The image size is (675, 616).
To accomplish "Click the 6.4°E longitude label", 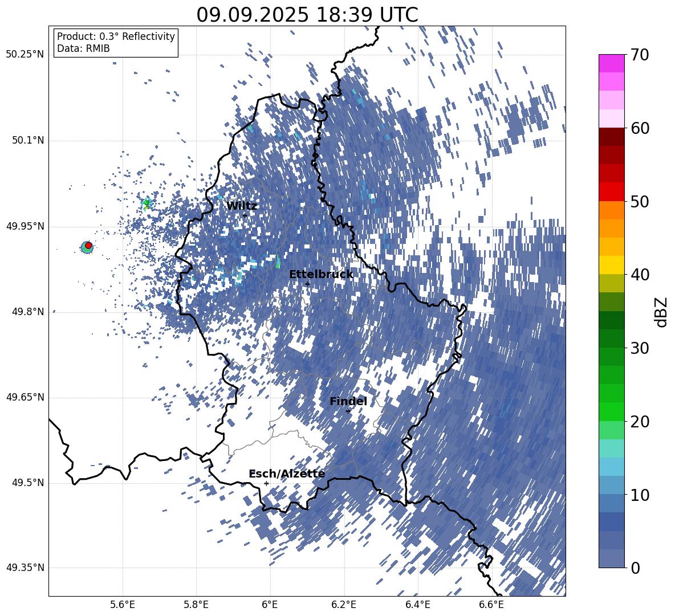I will pyautogui.click(x=417, y=605).
